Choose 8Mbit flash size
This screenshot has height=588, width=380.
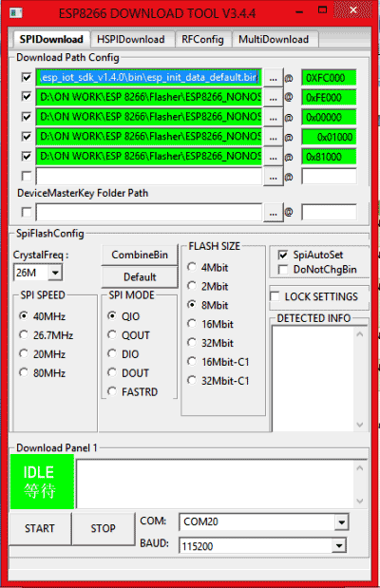(208, 305)
